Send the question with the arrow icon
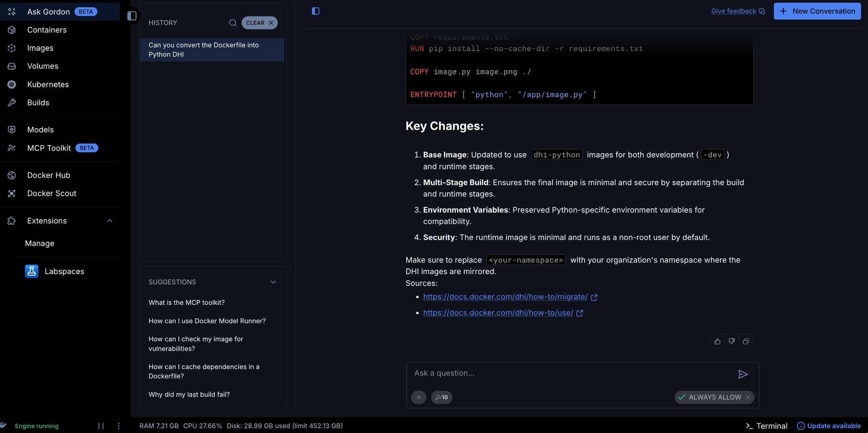The image size is (868, 433). pos(743,374)
